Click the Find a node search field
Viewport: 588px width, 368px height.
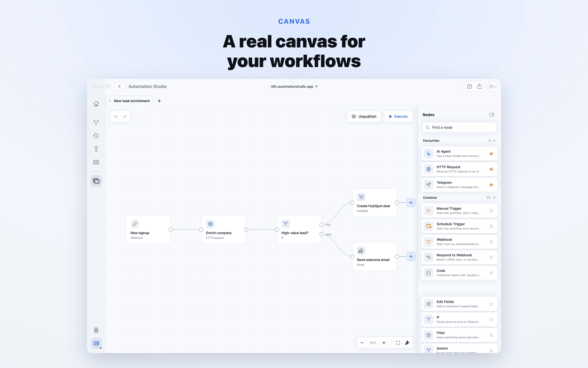pyautogui.click(x=459, y=128)
